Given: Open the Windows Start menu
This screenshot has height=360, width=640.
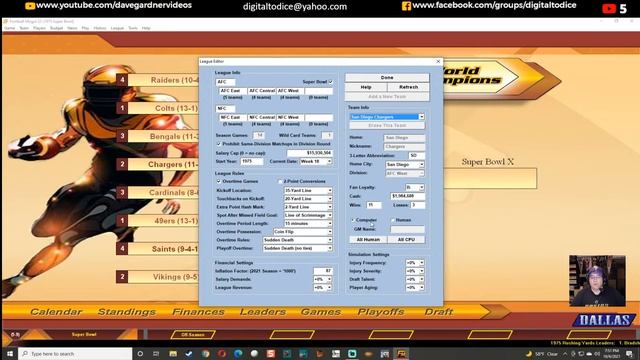Looking at the screenshot, I should [9, 353].
